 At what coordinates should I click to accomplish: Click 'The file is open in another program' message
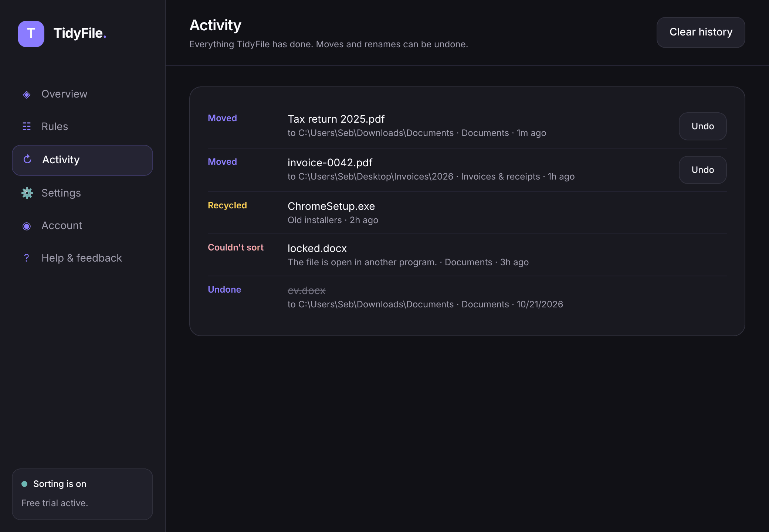(362, 262)
